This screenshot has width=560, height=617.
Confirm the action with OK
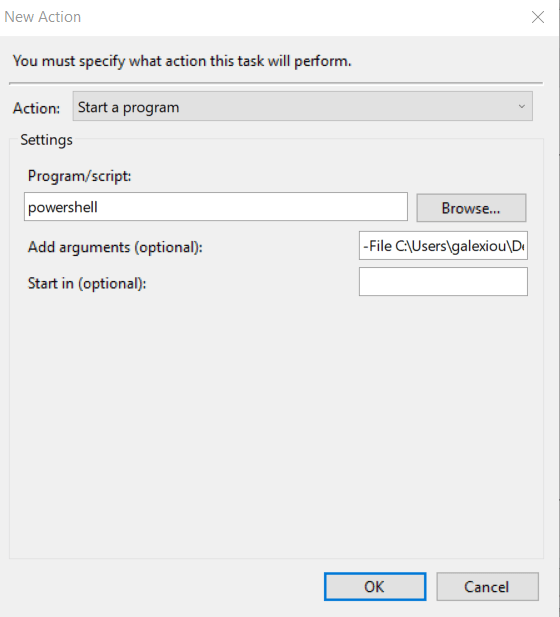[x=375, y=586]
